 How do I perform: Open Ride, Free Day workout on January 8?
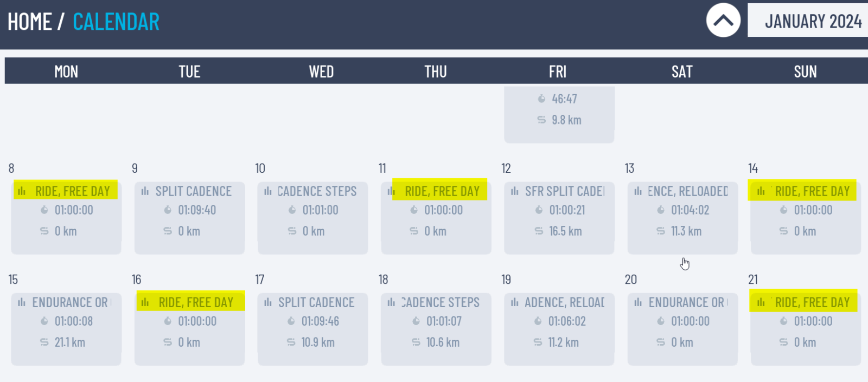click(66, 218)
